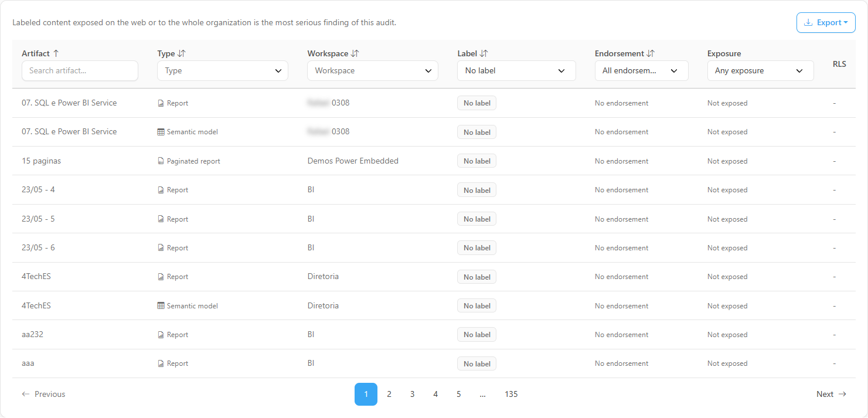This screenshot has height=418, width=868.
Task: Open the Workspace filter dropdown
Action: coord(373,71)
